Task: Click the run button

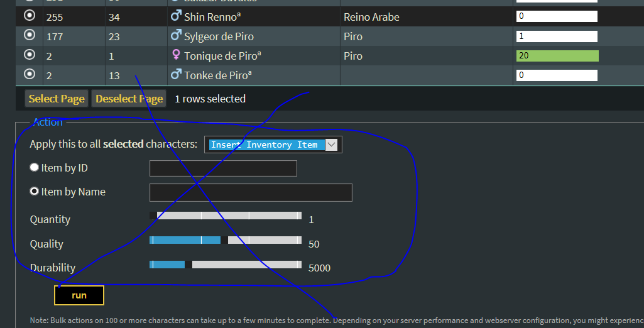Action: [79, 295]
